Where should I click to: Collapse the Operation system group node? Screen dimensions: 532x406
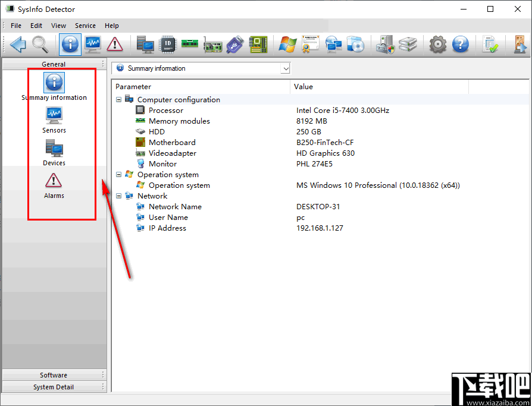tap(118, 175)
